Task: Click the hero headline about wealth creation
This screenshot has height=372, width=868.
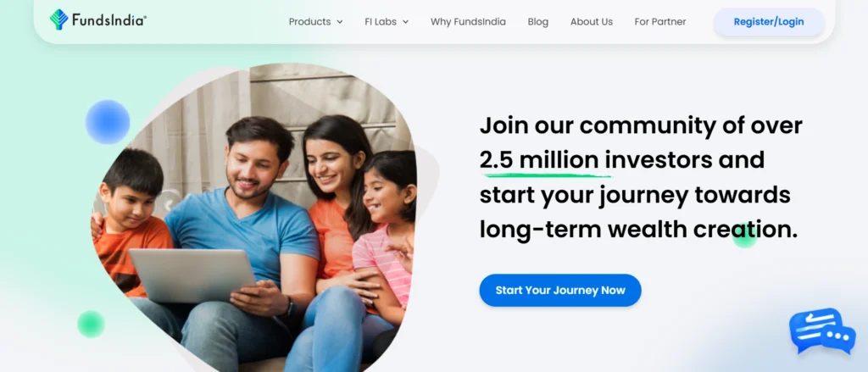Action: point(641,178)
